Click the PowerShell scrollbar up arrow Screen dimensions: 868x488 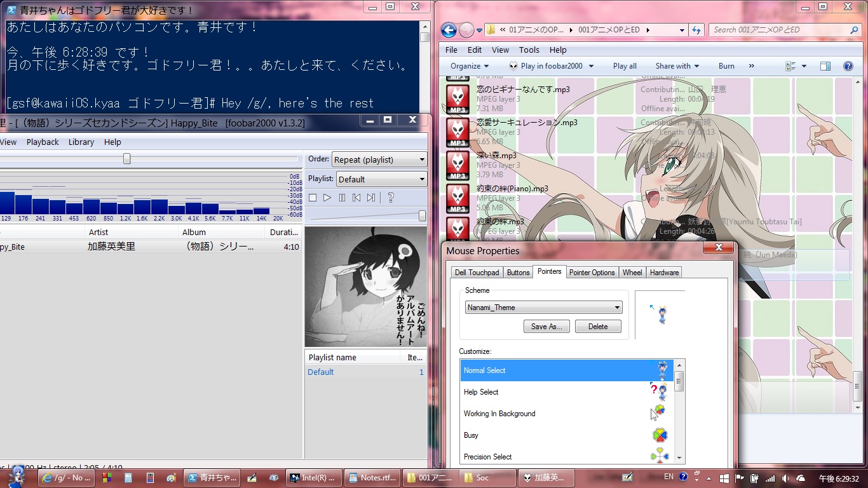(424, 27)
